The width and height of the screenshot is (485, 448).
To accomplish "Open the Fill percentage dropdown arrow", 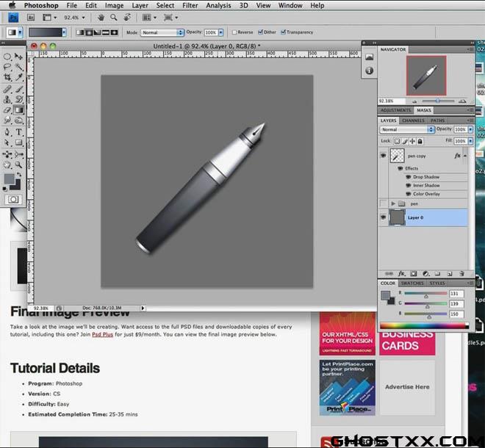I will point(471,141).
